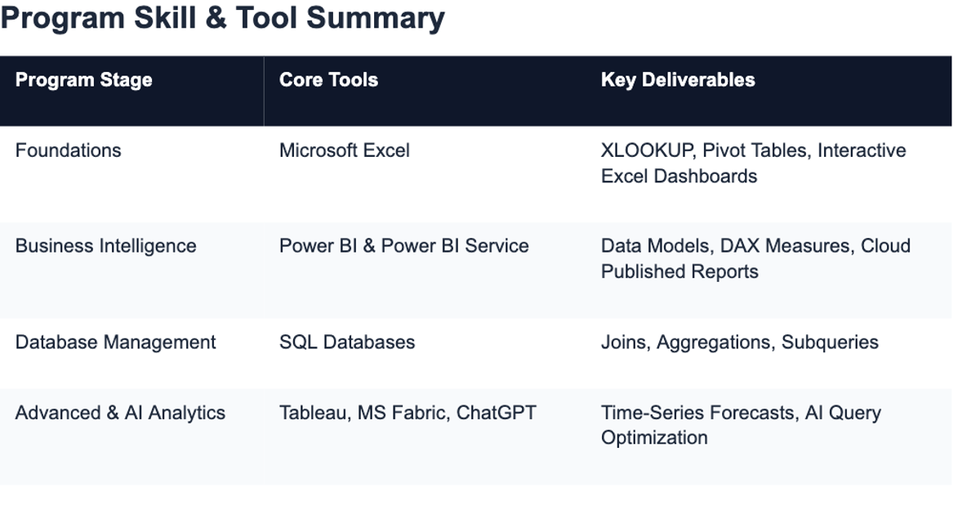Select the SQL Databases cell
Image resolution: width=980 pixels, height=519 pixels.
[425, 354]
